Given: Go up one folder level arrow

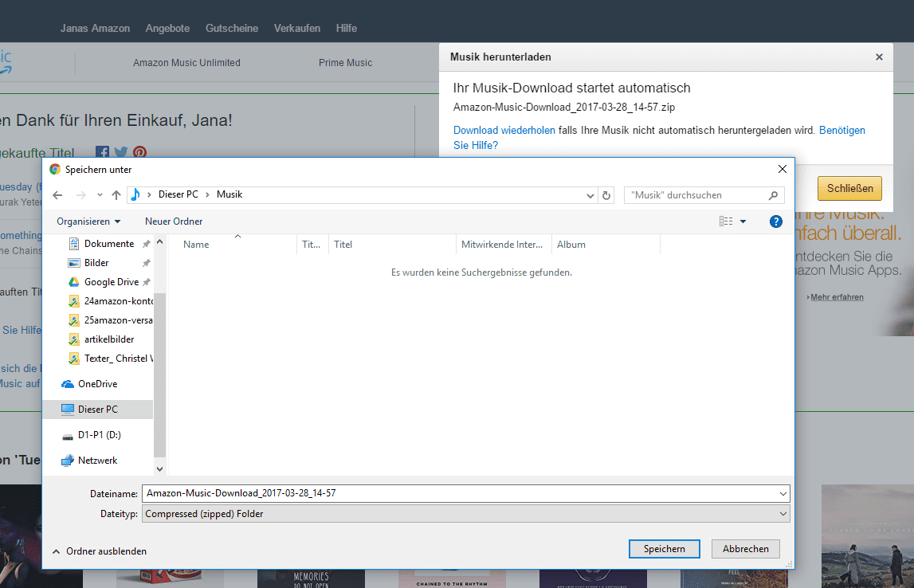Looking at the screenshot, I should (116, 195).
